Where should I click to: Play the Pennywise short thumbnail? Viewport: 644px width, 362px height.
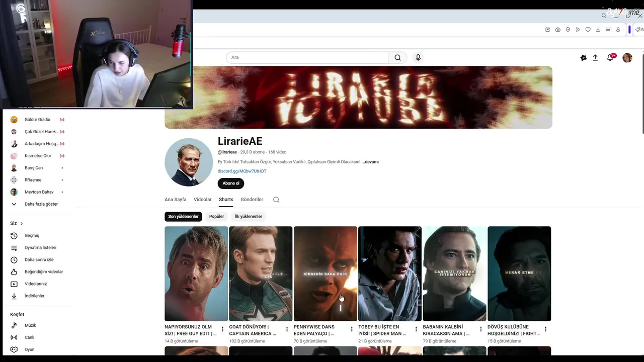326,274
